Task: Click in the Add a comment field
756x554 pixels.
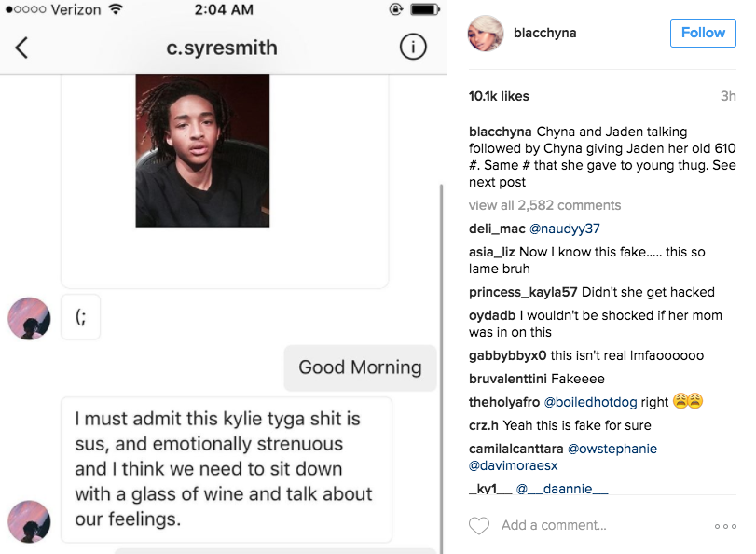Action: (554, 525)
